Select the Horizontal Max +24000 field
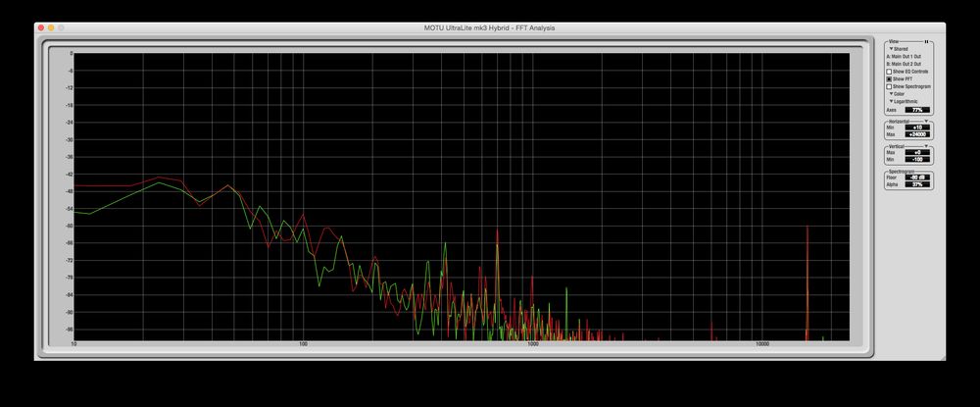 point(917,134)
